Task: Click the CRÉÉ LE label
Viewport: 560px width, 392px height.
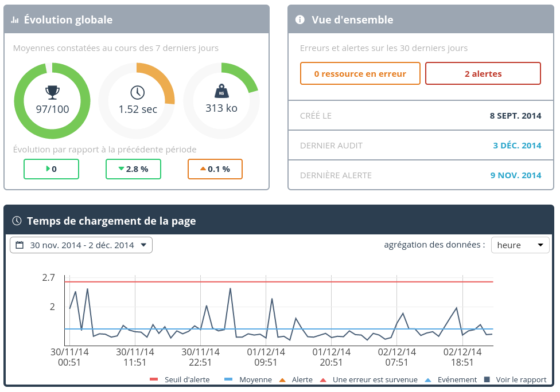Action: tap(316, 116)
